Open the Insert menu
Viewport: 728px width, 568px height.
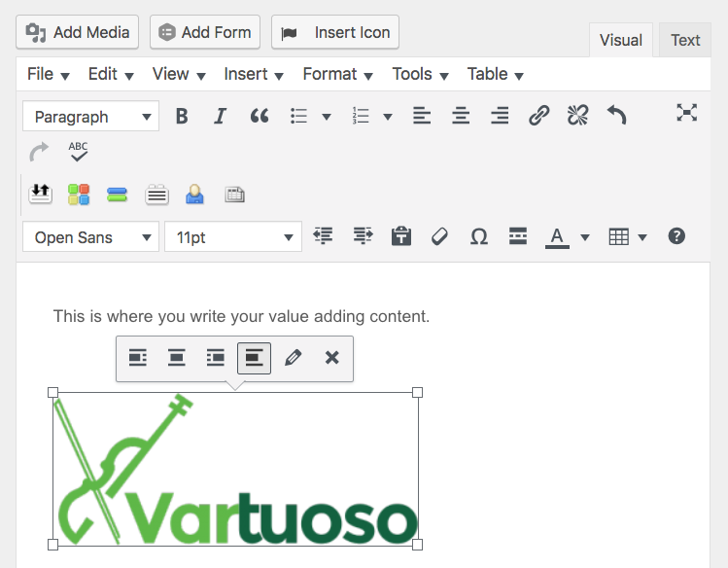(254, 74)
